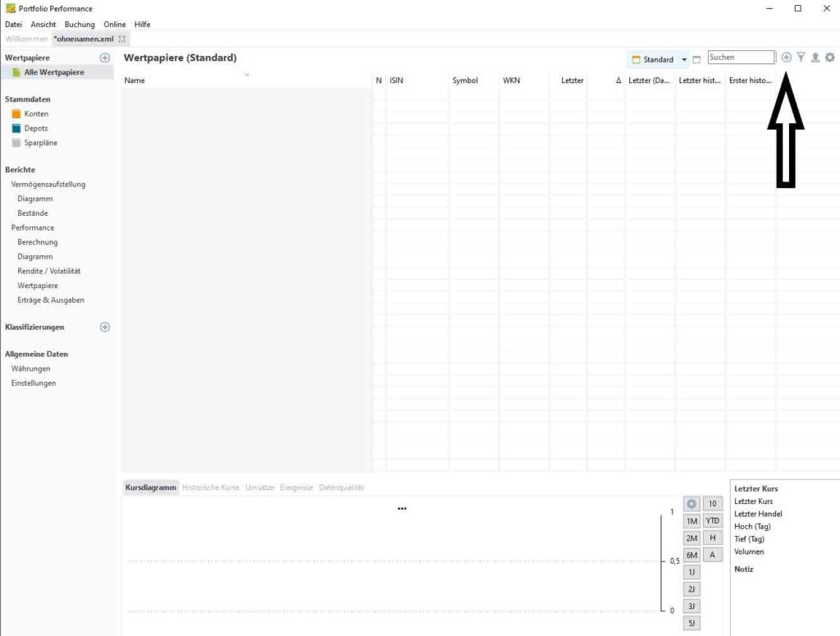The width and height of the screenshot is (840, 636).
Task: Set chart range to 3J
Action: [x=692, y=606]
